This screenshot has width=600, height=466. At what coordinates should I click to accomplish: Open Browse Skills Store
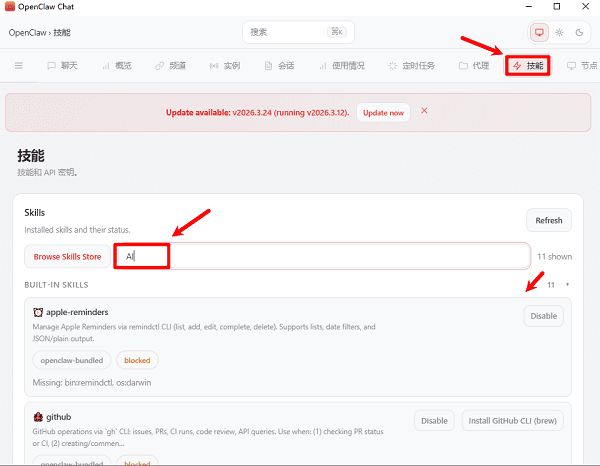(x=68, y=257)
